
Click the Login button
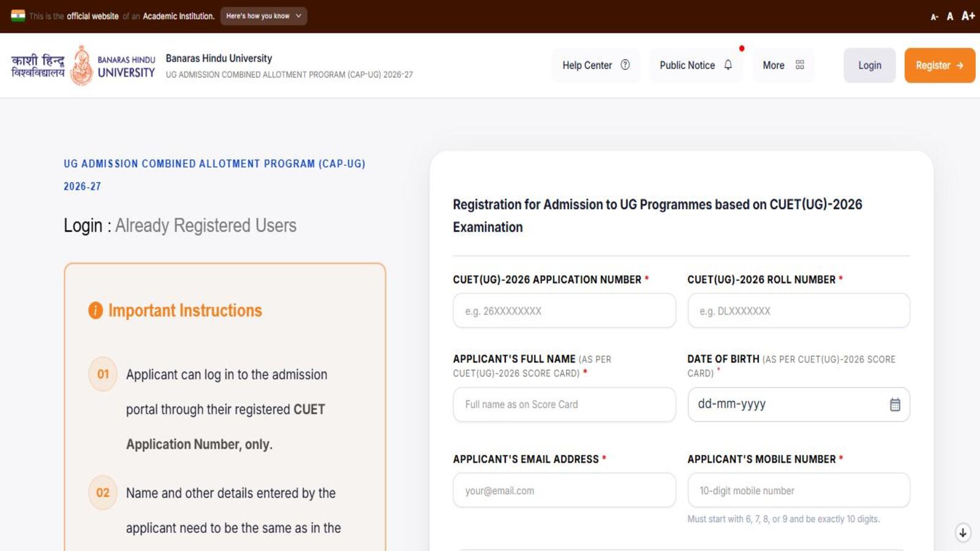pos(869,65)
